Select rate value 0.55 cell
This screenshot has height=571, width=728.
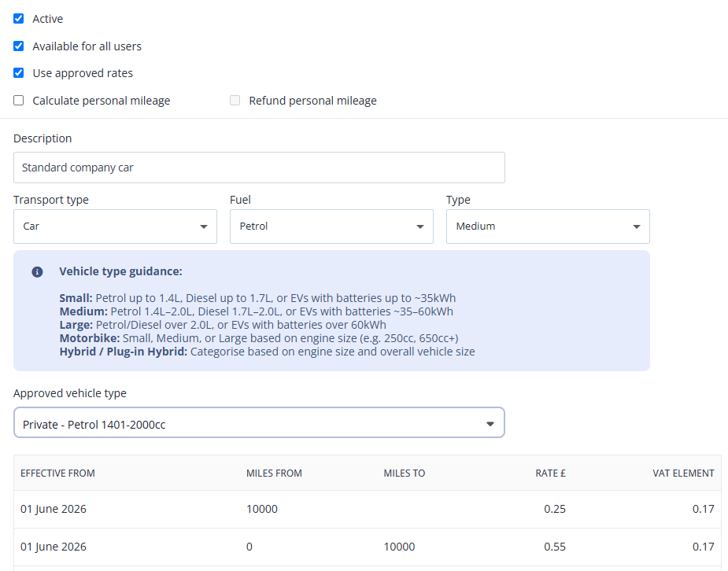click(555, 547)
